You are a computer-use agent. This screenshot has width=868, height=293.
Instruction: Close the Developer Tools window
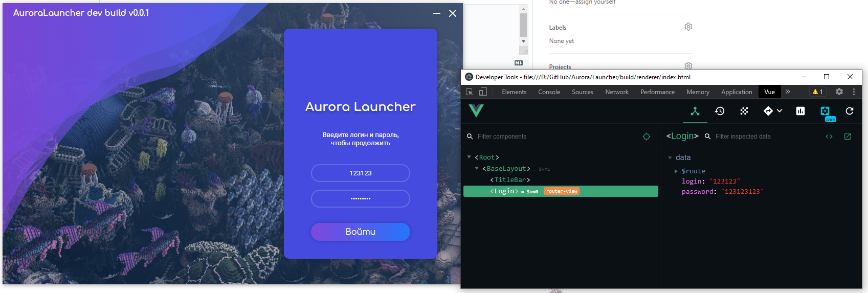[x=850, y=77]
